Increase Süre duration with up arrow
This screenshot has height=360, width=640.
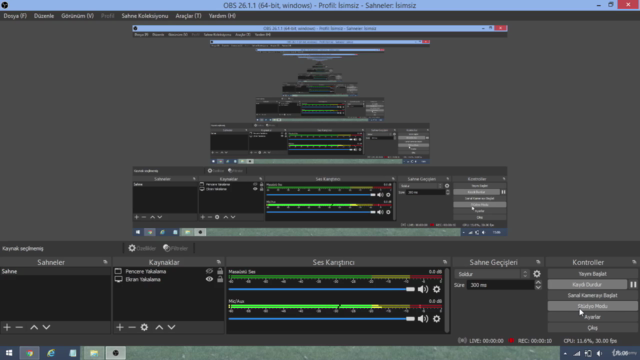click(x=538, y=282)
